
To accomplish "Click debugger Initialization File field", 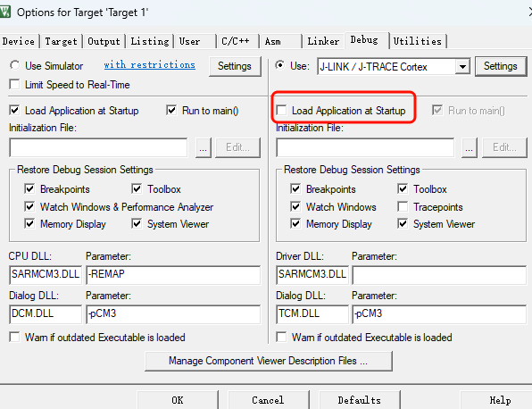I will coord(365,147).
